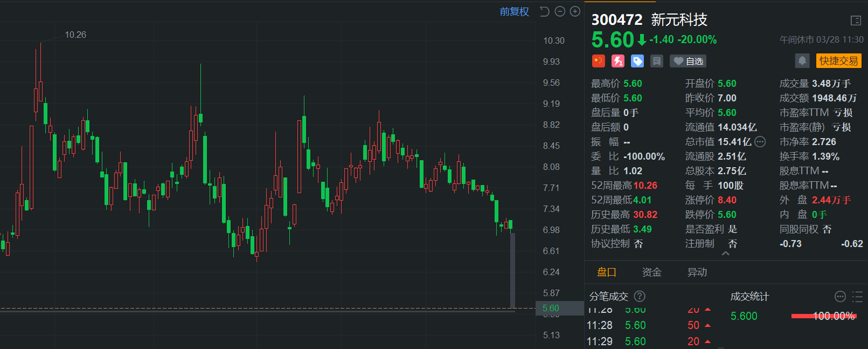Viewport: 868px width, 349px height.
Task: Open the price alert bell icon
Action: 802,60
